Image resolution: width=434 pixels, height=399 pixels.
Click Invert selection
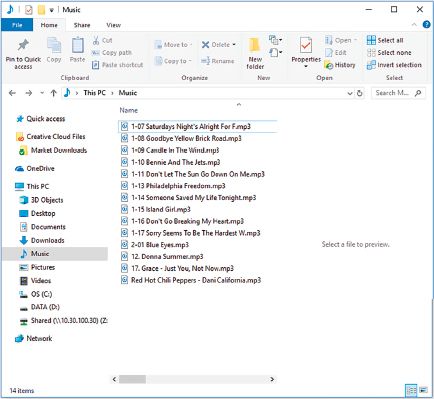pos(394,65)
